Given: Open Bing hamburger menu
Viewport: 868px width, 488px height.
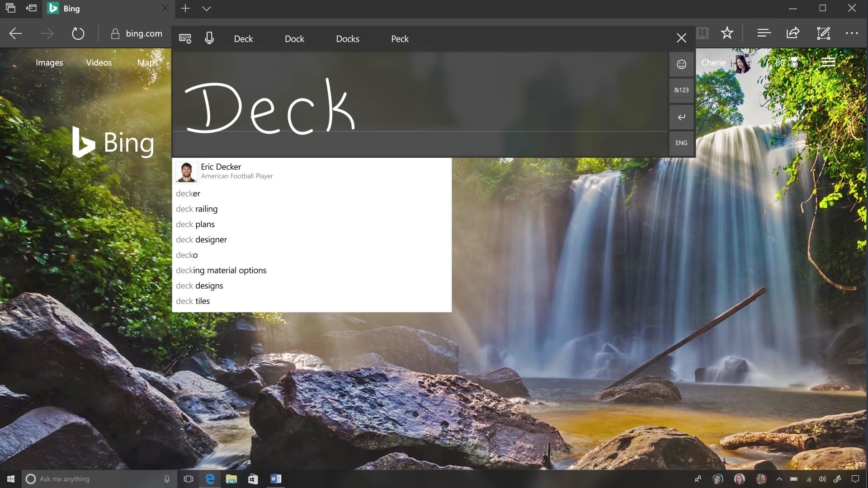Looking at the screenshot, I should pyautogui.click(x=828, y=62).
